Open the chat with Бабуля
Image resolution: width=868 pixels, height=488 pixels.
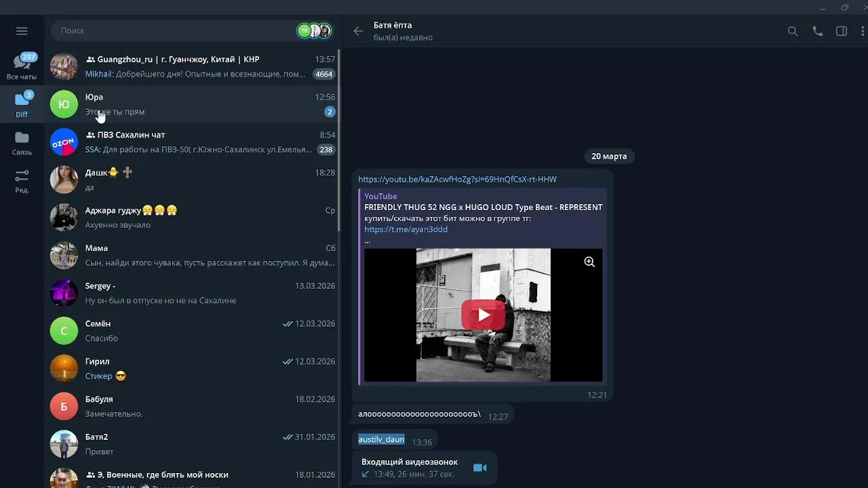[x=192, y=407]
